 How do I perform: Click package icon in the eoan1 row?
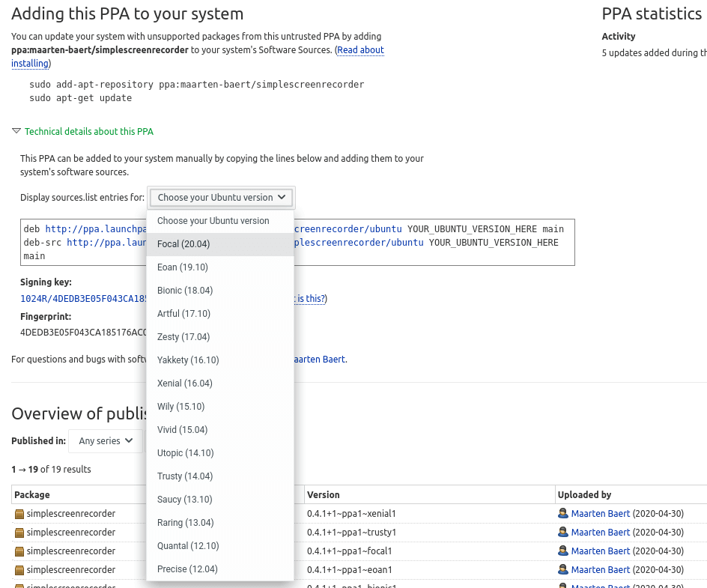[x=19, y=570]
